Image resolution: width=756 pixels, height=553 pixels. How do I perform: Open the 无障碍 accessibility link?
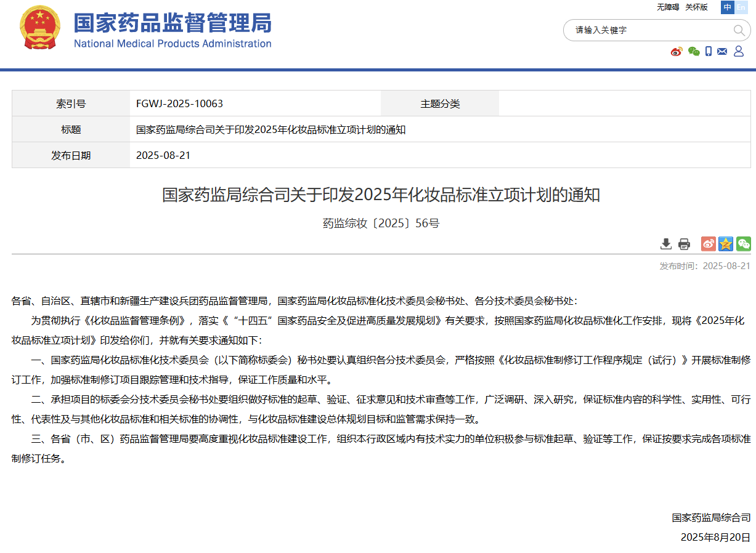point(667,7)
